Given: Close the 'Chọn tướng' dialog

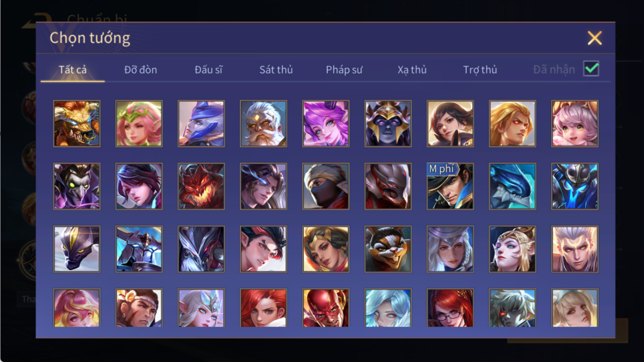Looking at the screenshot, I should tap(595, 38).
